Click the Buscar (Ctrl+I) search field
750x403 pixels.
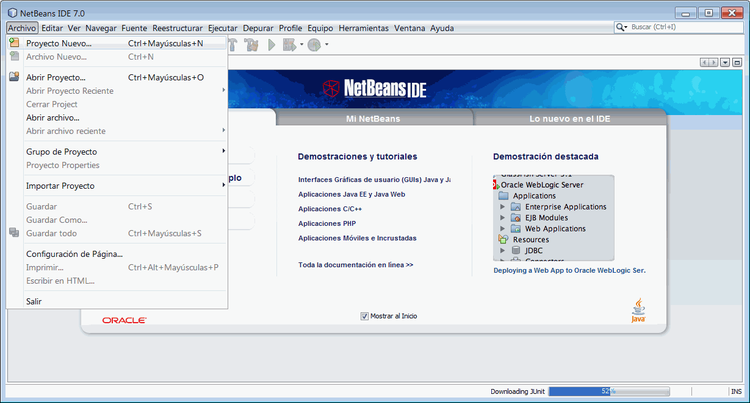678,27
